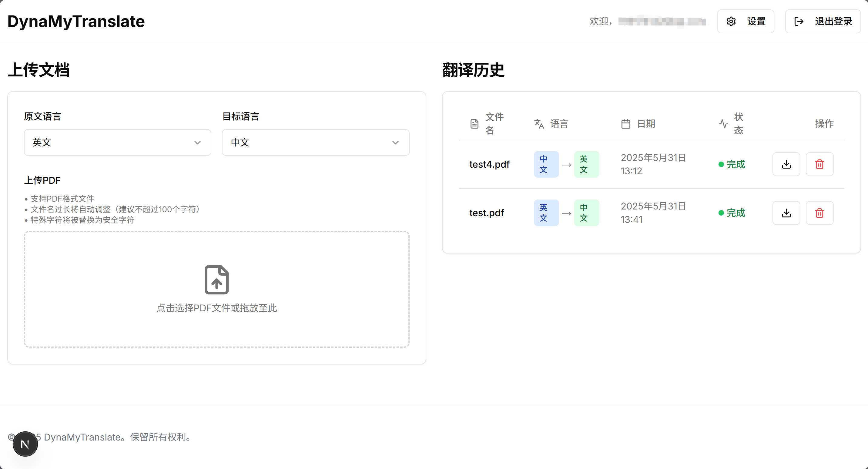Click the 状态 column header
The image size is (868, 469).
(738, 123)
